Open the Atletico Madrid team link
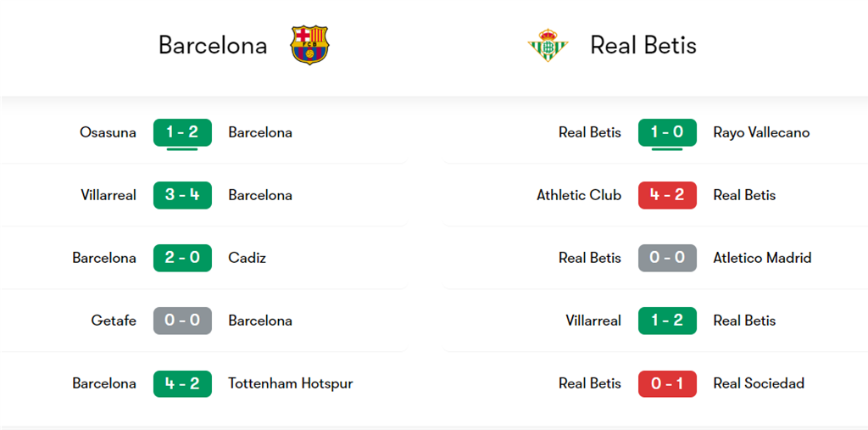This screenshot has height=430, width=868. 762,258
